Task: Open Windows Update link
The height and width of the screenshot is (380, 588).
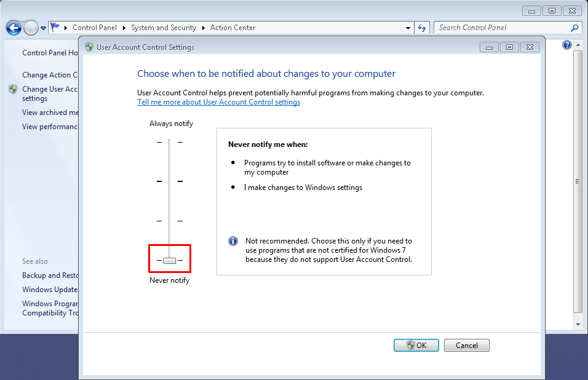Action: tap(50, 290)
